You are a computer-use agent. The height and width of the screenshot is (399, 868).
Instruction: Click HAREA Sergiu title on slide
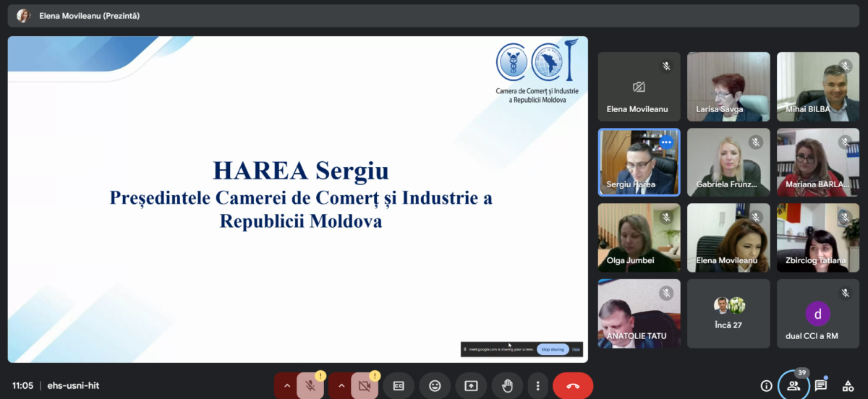[x=301, y=171]
